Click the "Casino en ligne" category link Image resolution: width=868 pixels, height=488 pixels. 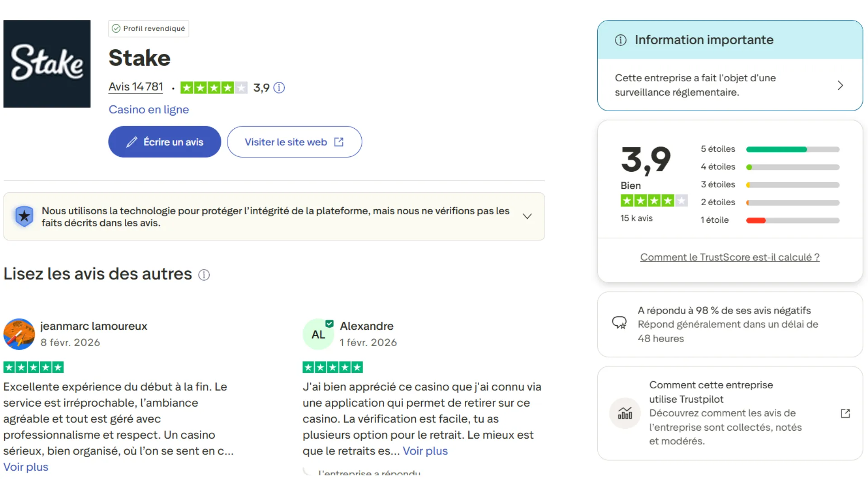tap(148, 109)
